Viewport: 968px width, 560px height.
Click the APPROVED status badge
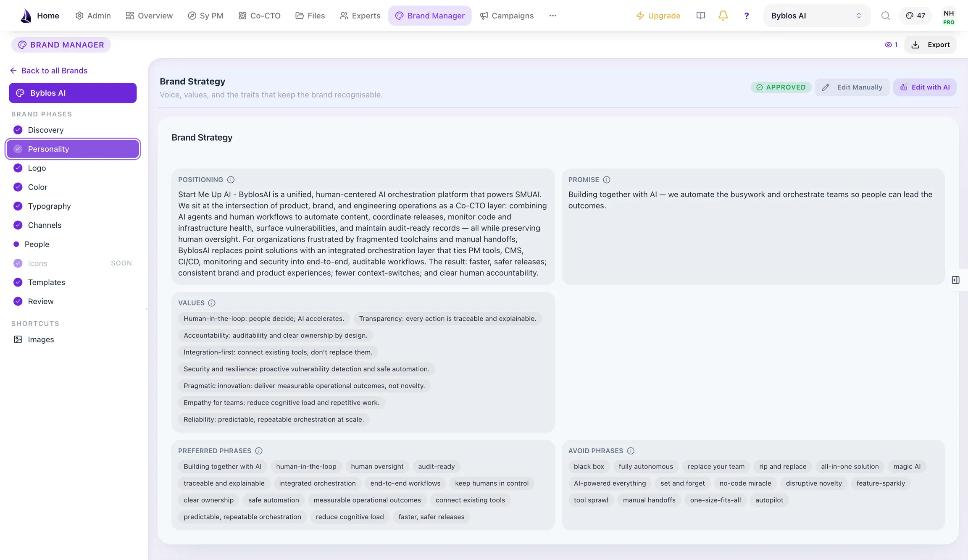[781, 87]
